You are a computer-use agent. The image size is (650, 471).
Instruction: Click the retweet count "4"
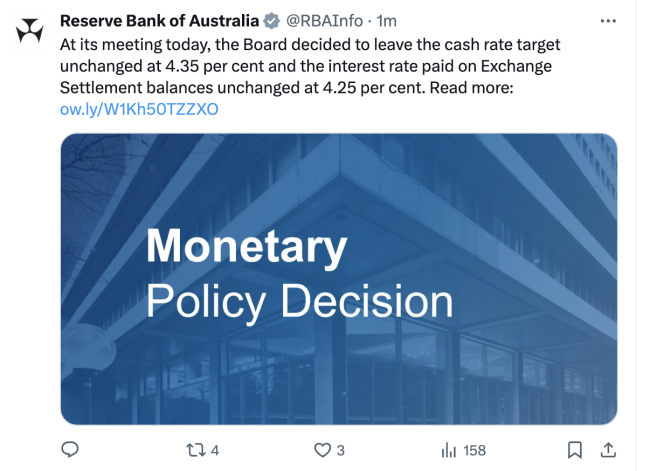click(215, 451)
